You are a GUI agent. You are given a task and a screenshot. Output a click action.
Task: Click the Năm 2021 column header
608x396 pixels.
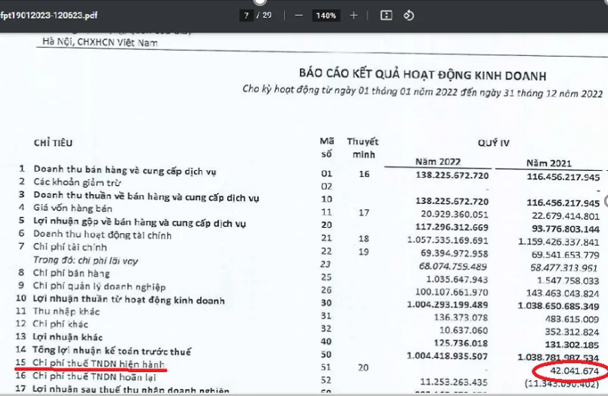coord(549,163)
